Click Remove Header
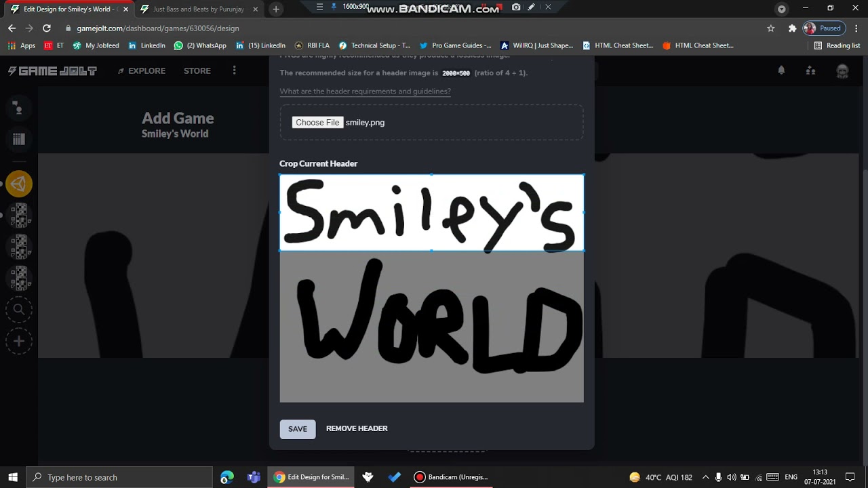 click(357, 428)
